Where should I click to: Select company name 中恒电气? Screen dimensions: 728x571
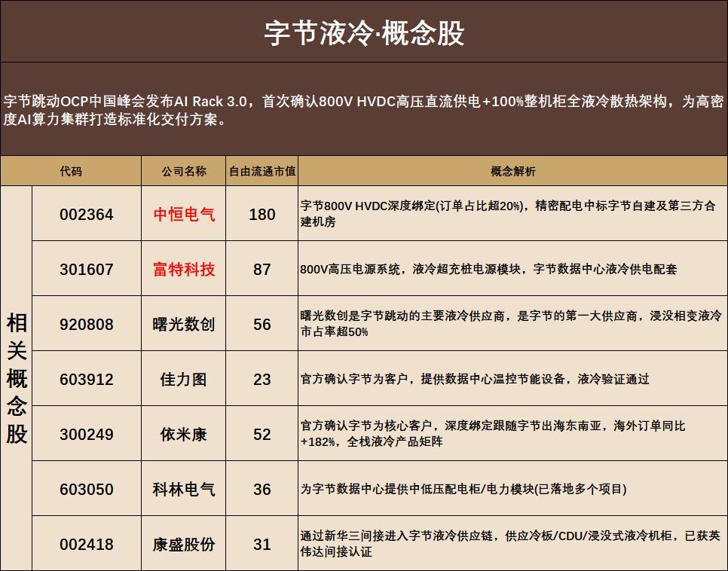click(x=184, y=215)
